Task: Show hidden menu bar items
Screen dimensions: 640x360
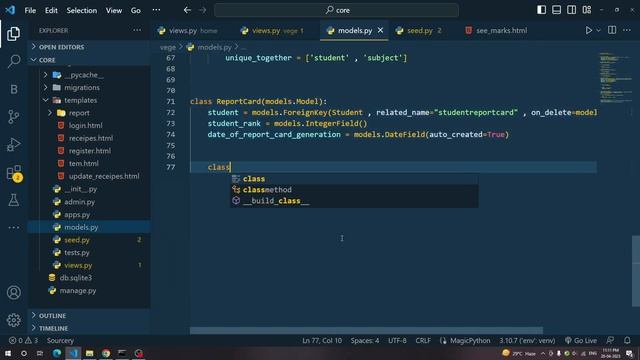Action: pyautogui.click(x=156, y=10)
